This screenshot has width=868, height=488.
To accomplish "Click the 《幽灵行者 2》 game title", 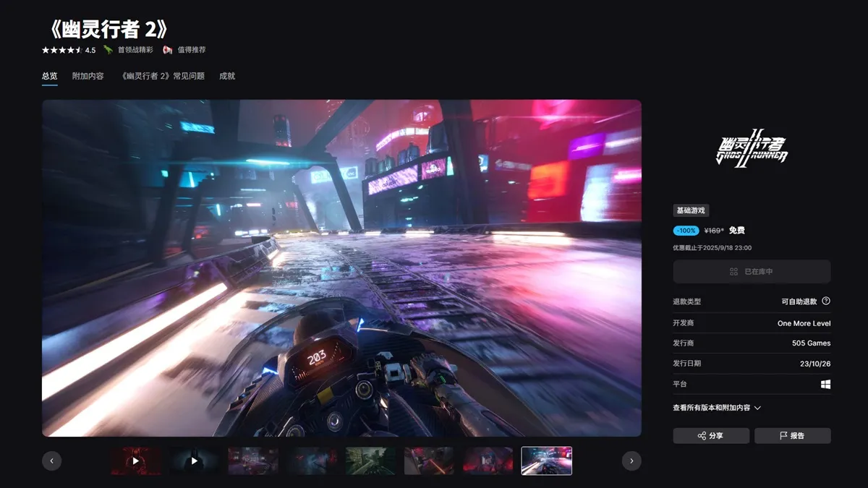I will tap(108, 29).
